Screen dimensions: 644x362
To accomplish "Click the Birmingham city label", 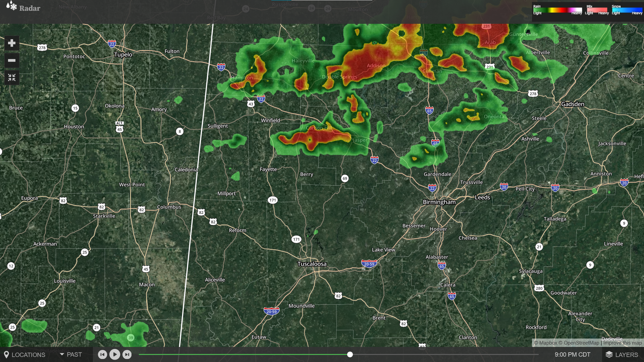I will 439,202.
